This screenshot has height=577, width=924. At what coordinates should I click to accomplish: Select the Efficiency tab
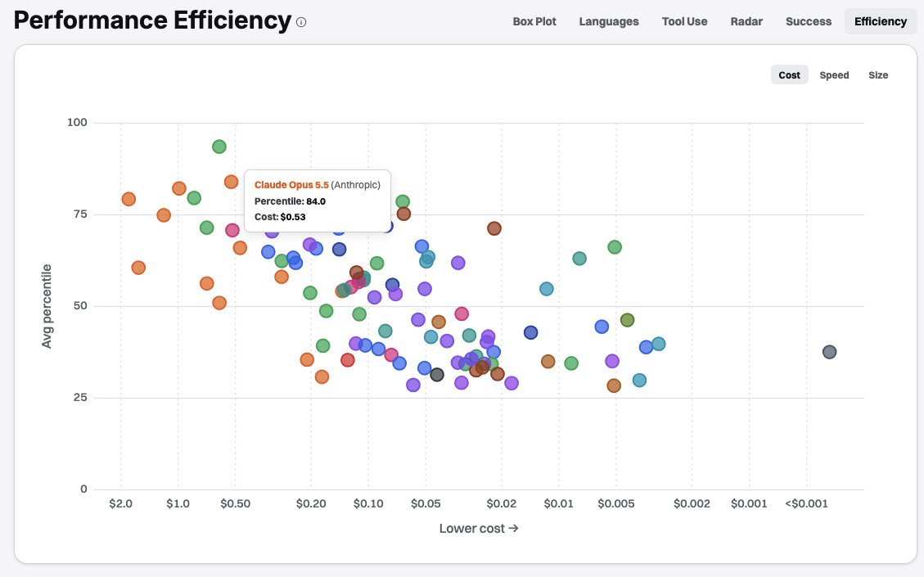(881, 22)
